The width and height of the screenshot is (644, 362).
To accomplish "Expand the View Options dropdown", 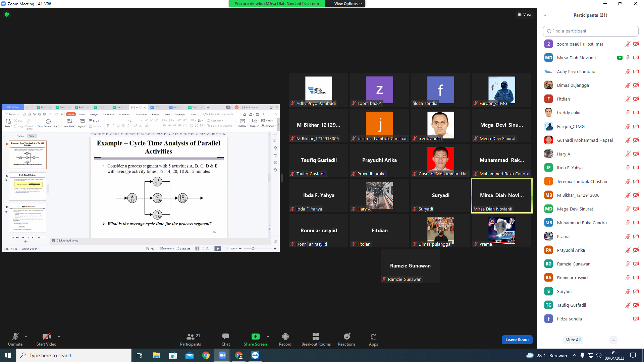I will [348, 4].
